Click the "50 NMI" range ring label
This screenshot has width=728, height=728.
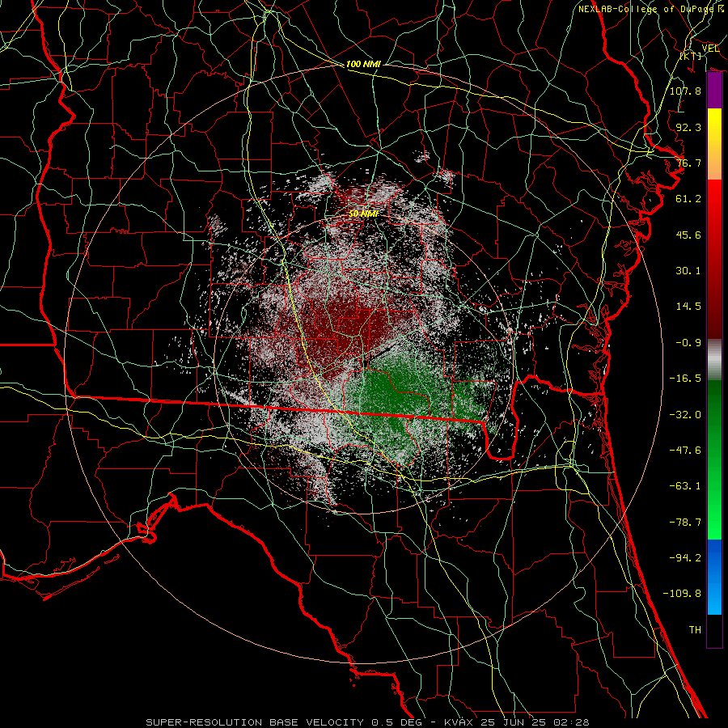tap(363, 214)
